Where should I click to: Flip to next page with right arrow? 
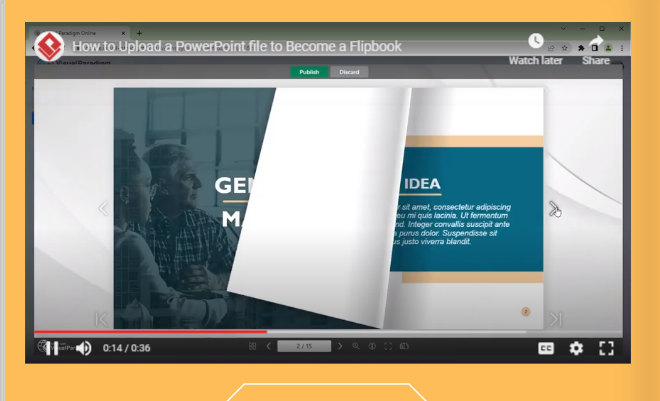553,208
